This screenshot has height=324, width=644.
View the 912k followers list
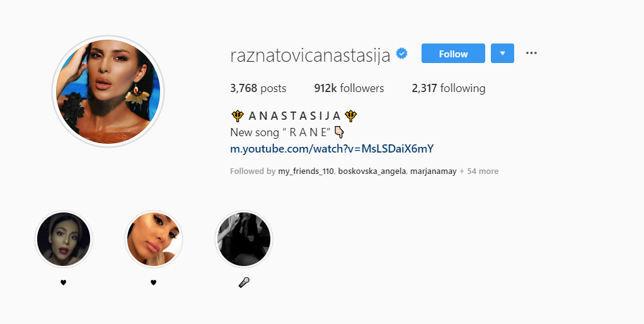349,88
